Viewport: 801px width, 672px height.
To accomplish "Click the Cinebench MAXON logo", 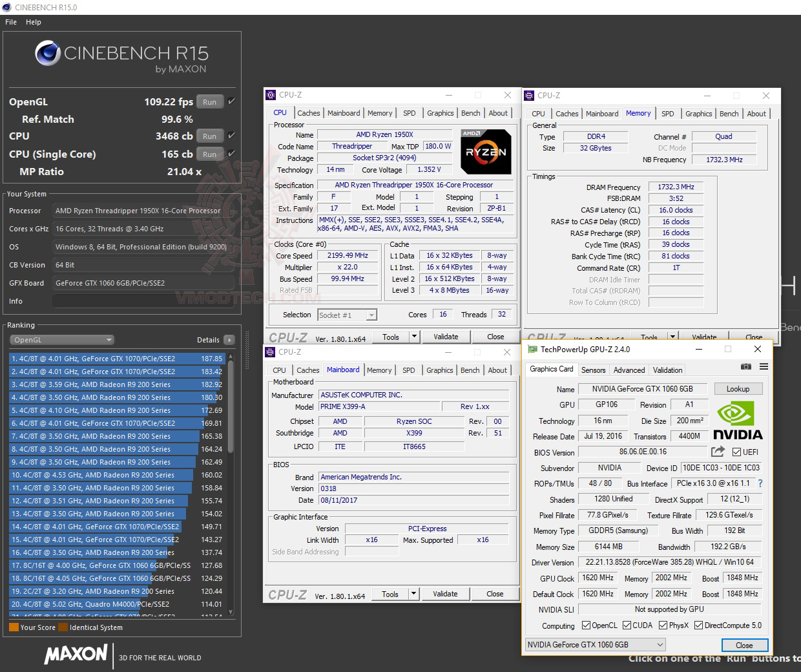I will click(76, 655).
